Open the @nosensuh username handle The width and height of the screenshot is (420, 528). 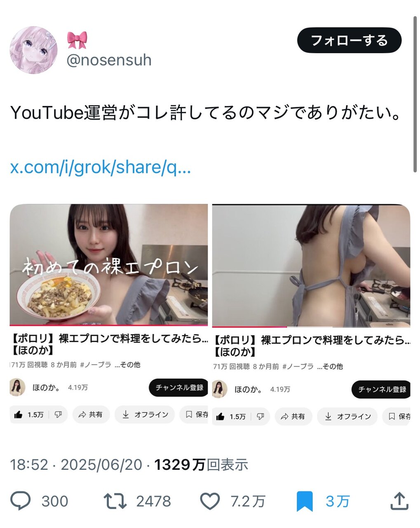click(109, 60)
